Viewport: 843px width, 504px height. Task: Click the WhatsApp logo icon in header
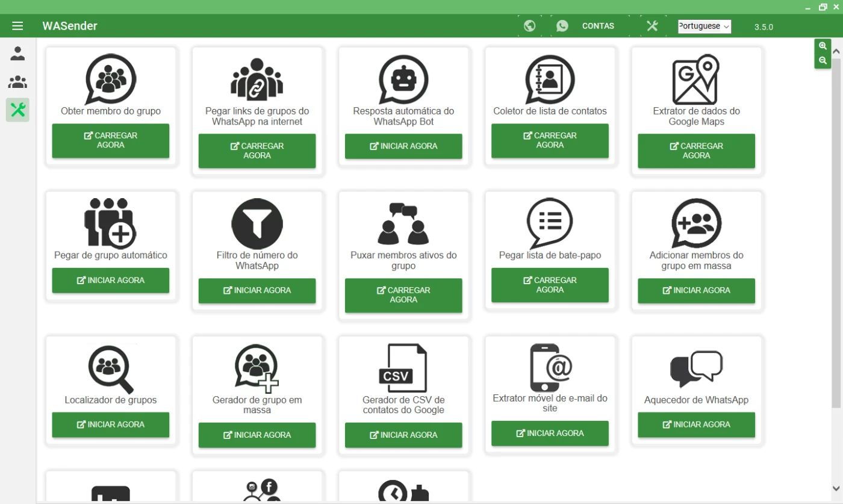click(562, 26)
